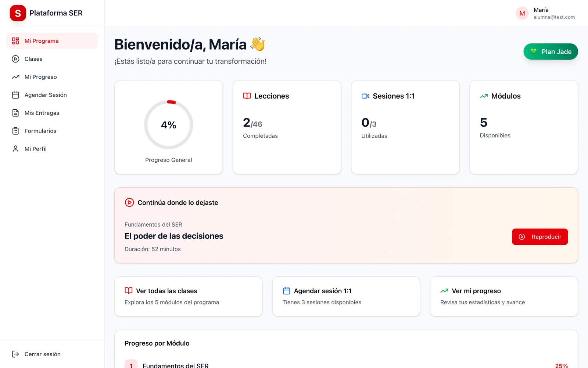This screenshot has height=368, width=588.
Task: Click the play icon beside Continúa donde lo dejaste
Action: click(129, 202)
